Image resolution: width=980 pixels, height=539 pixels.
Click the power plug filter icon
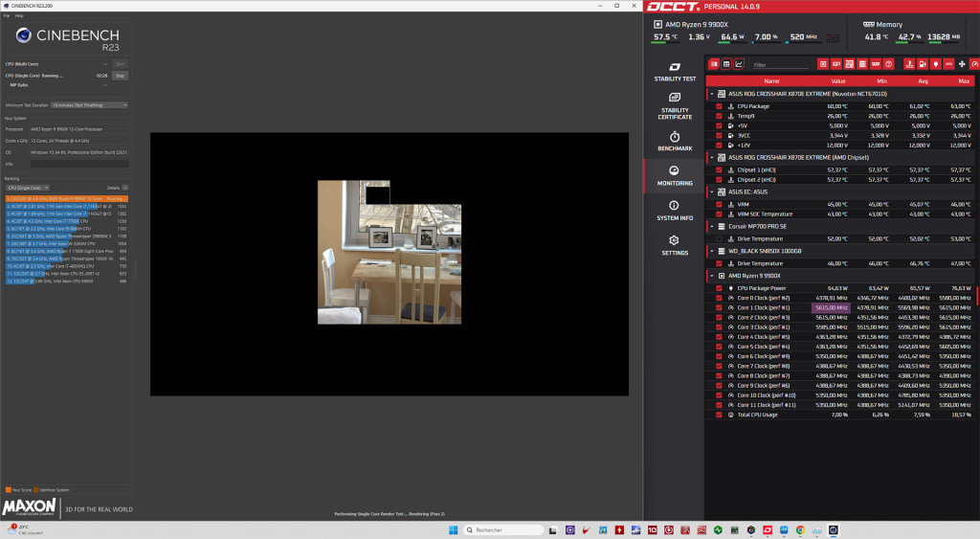point(936,64)
